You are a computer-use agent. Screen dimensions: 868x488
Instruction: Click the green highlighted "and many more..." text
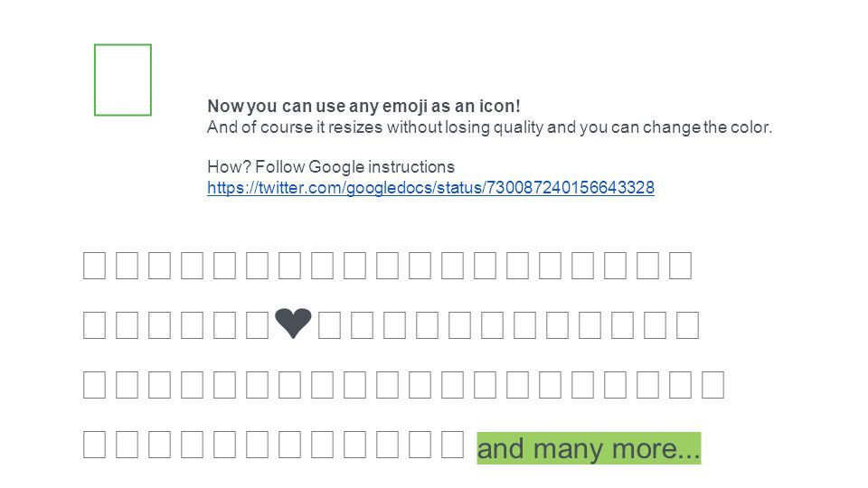[589, 448]
